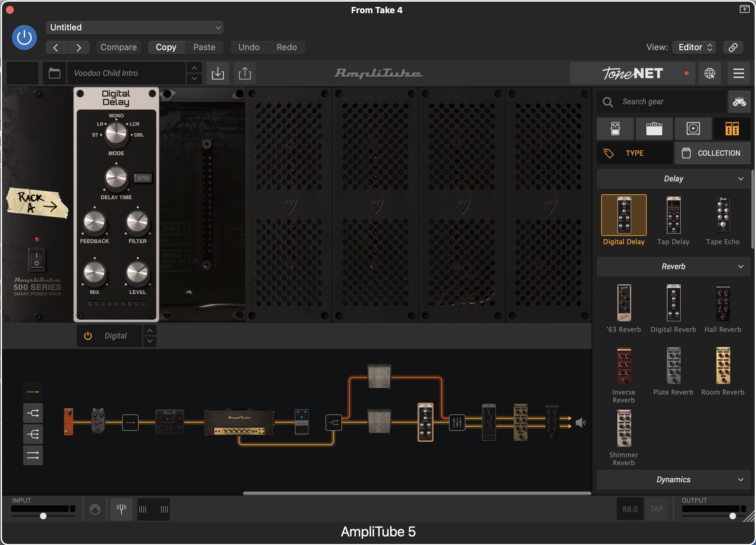756x545 pixels.
Task: Open the ToneNET button
Action: coord(632,73)
